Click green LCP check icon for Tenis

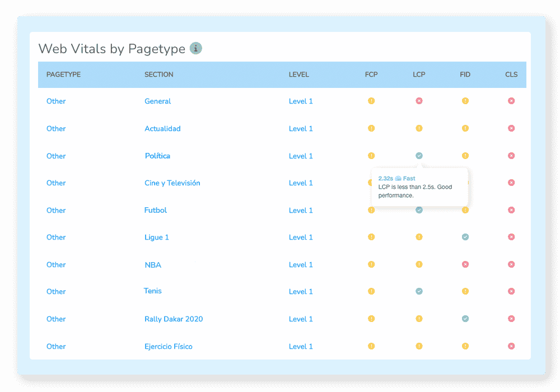click(419, 291)
